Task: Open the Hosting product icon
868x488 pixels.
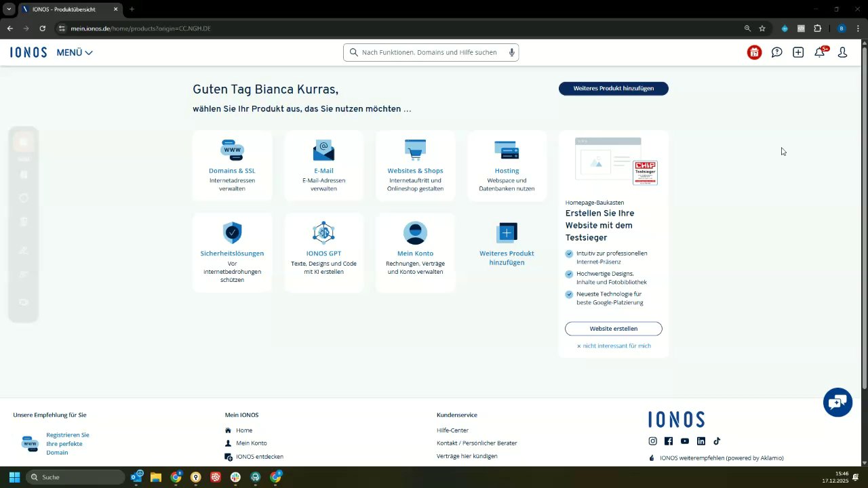Action: click(x=507, y=150)
